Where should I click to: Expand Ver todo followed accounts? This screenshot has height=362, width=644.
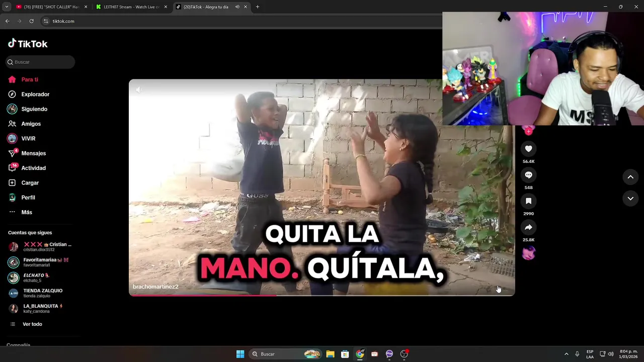[x=27, y=324]
